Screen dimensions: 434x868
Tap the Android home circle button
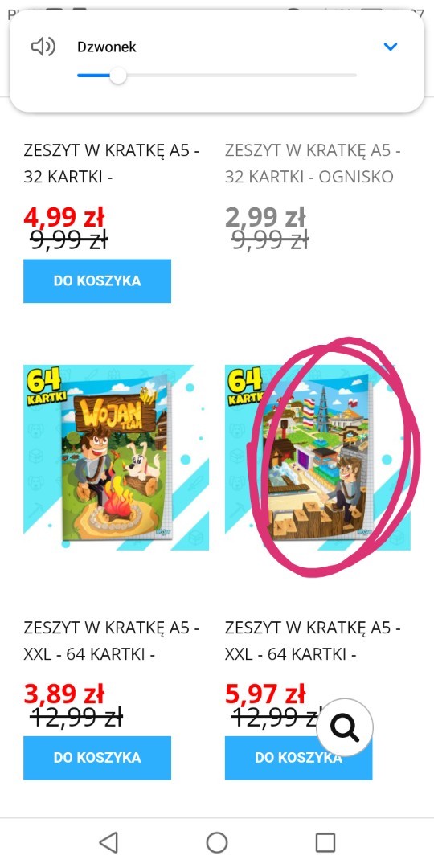pyautogui.click(x=217, y=842)
